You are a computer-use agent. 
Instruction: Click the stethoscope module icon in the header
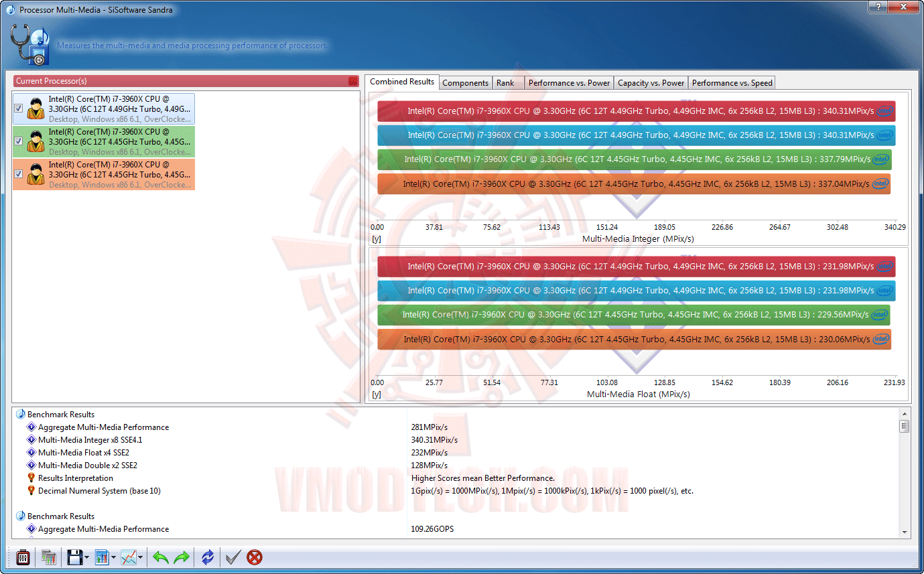29,45
